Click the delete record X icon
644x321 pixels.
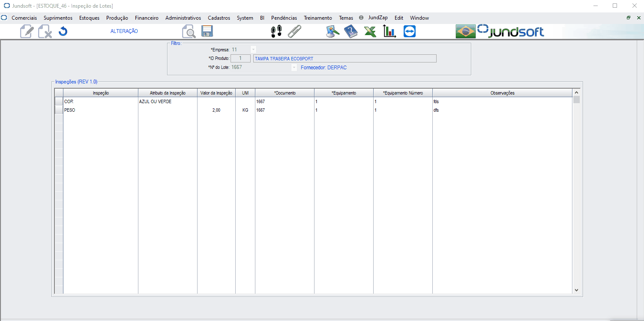tap(45, 32)
